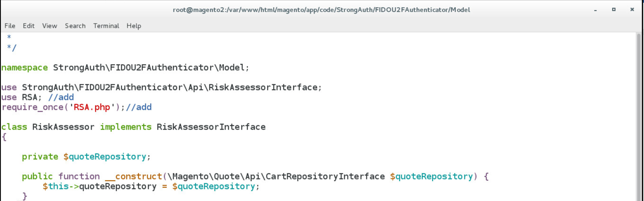
Task: Open the Edit menu
Action: [x=29, y=26]
